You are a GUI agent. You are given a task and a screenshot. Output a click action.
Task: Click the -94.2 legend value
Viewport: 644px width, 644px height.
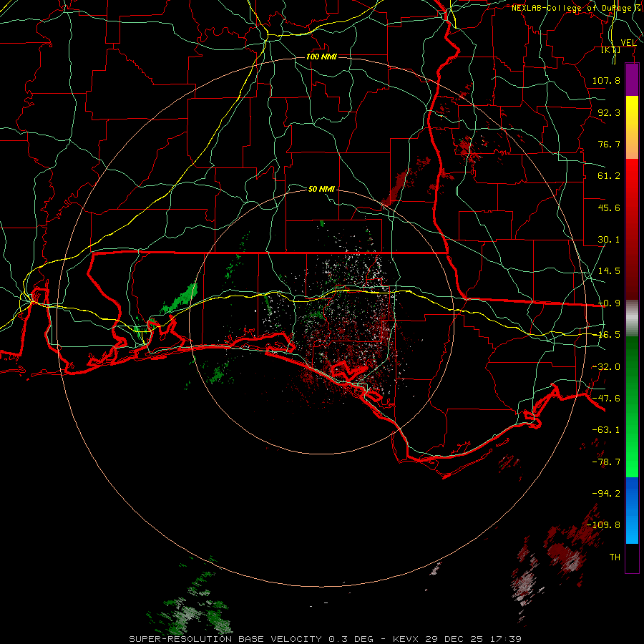point(606,493)
